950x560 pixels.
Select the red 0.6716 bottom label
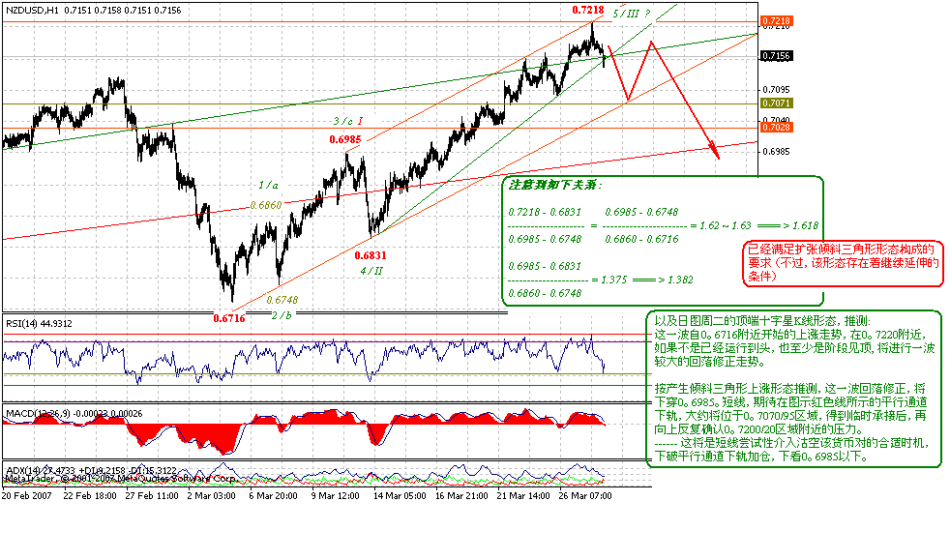[x=229, y=318]
